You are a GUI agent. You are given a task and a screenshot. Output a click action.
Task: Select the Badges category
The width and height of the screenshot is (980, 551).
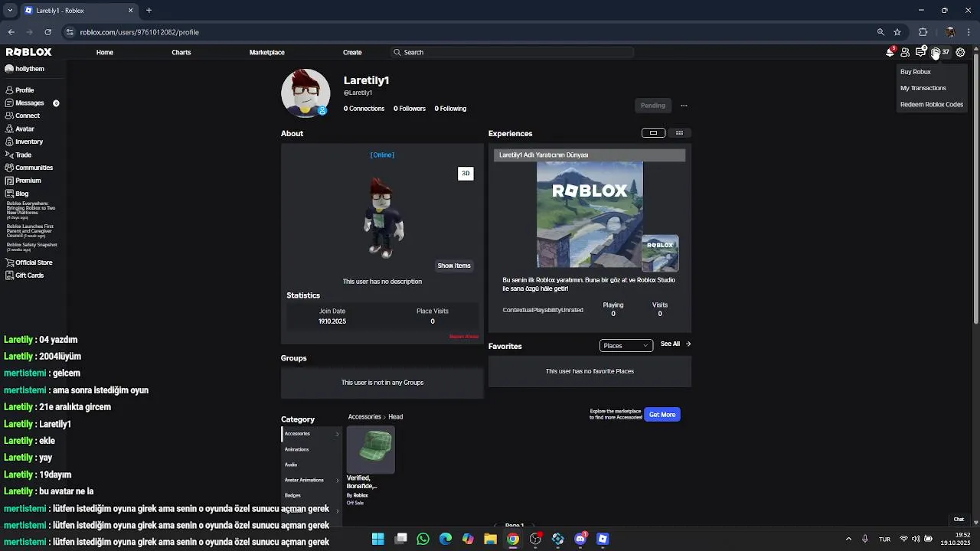point(292,495)
